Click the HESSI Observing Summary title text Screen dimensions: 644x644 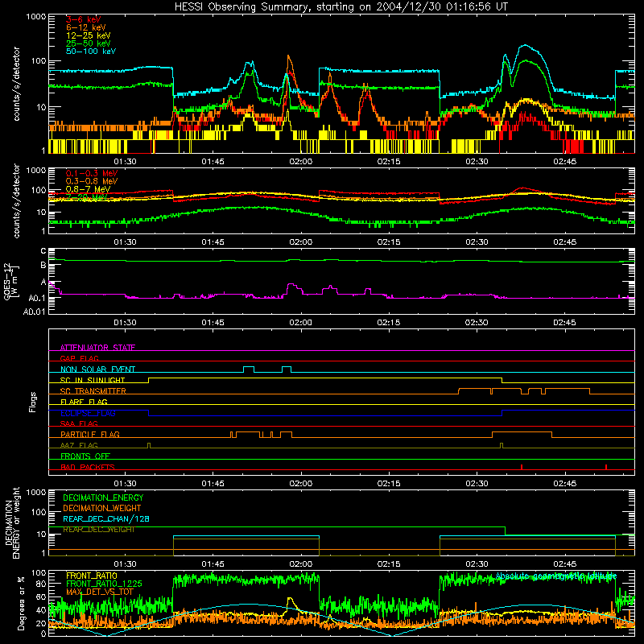[341, 6]
